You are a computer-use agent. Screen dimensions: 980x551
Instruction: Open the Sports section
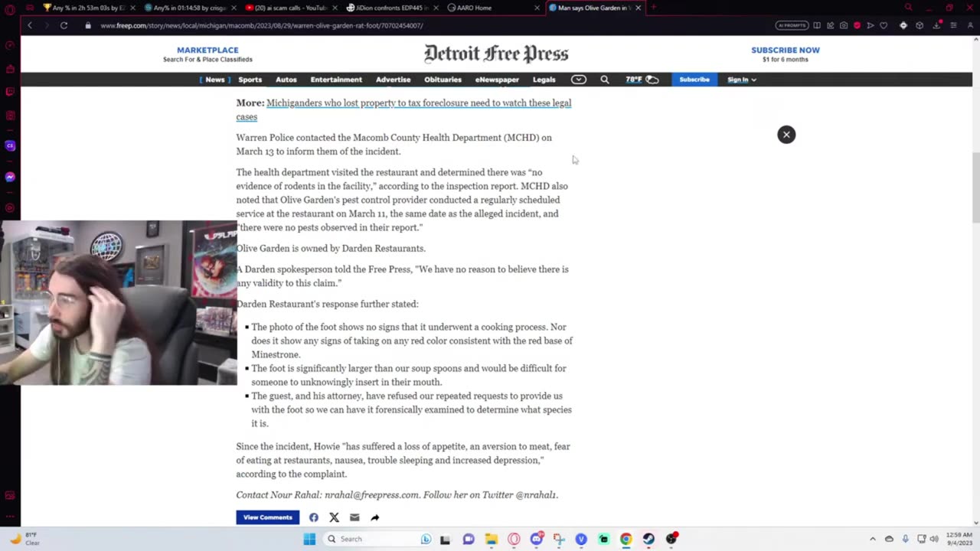point(250,80)
